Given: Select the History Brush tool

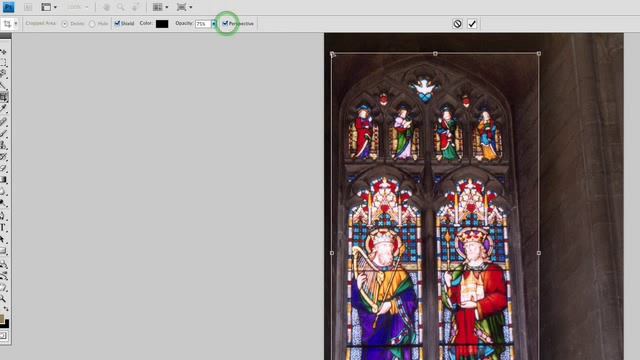Looking at the screenshot, I should coord(3,156).
